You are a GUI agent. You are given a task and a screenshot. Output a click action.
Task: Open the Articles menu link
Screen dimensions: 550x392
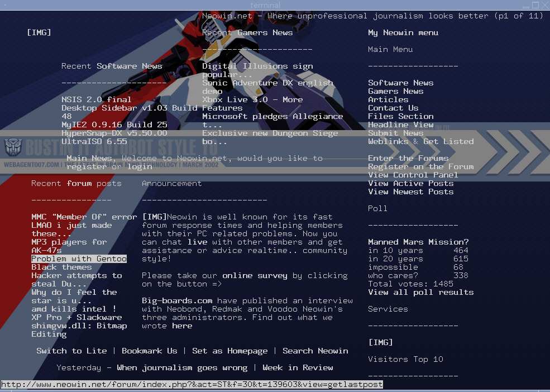click(388, 99)
